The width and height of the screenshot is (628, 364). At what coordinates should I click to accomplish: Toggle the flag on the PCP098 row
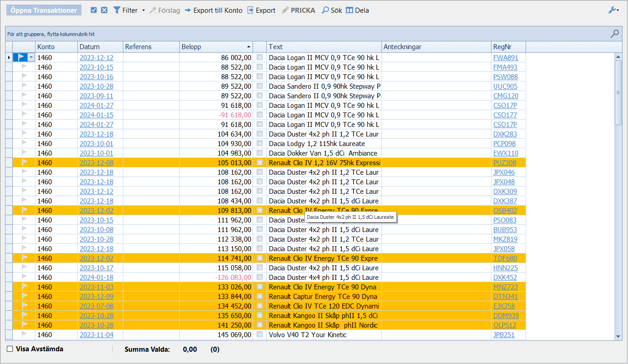[x=24, y=143]
